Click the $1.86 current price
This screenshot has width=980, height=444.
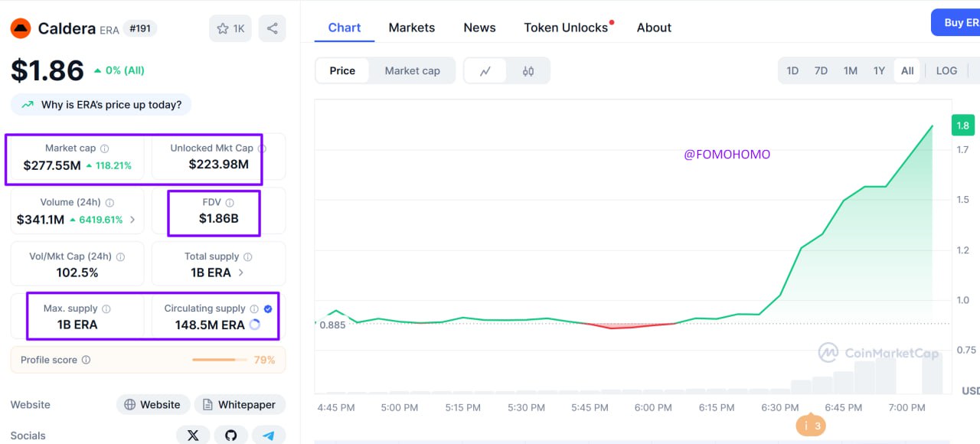click(47, 70)
